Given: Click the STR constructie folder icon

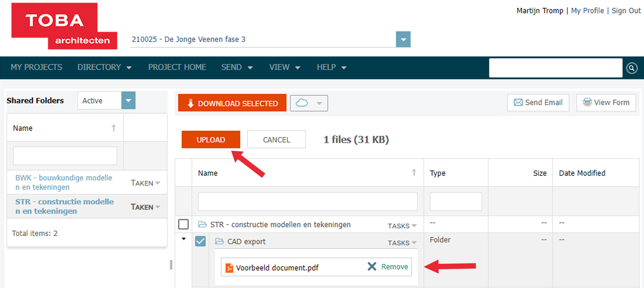Looking at the screenshot, I should coord(202,224).
